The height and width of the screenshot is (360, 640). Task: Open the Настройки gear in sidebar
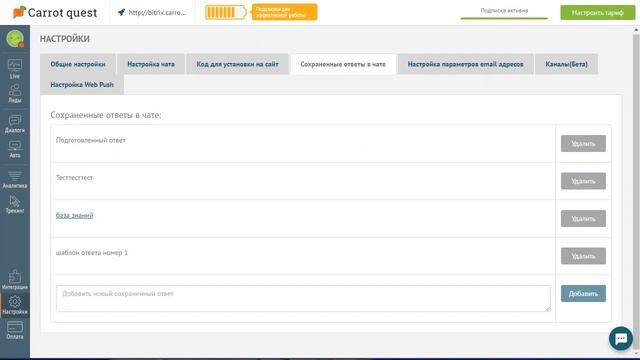click(15, 305)
